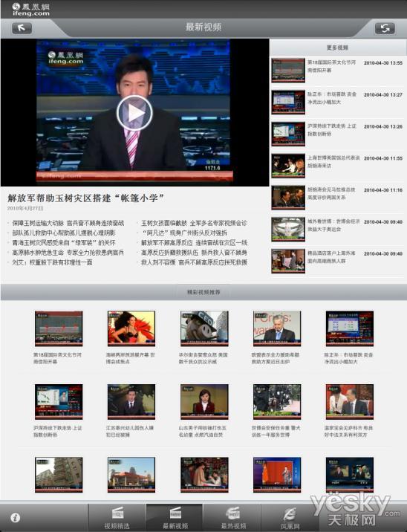
Task: Open link 青海玉树灾民感受来自绿军装的关怀
Action: [x=64, y=242]
